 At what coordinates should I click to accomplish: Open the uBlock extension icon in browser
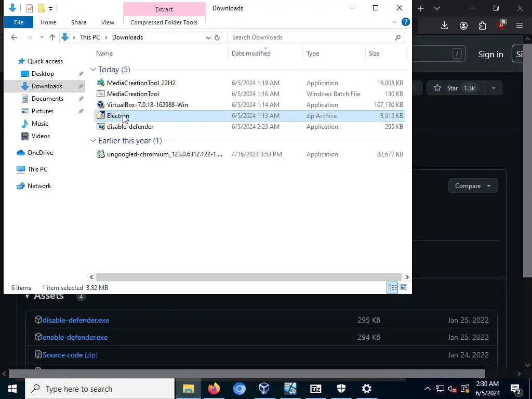(x=501, y=25)
